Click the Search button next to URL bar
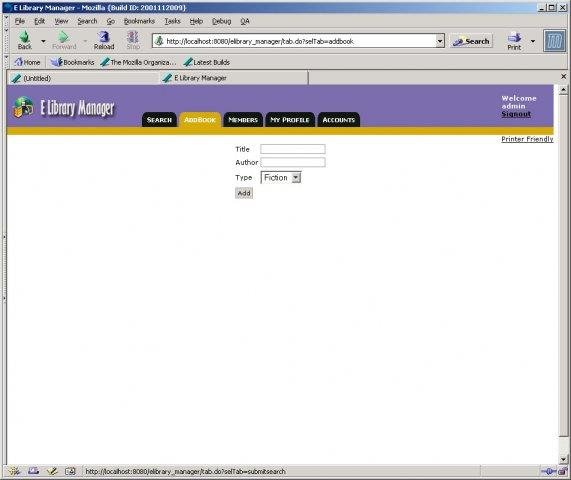The height and width of the screenshot is (480, 571). (471, 41)
